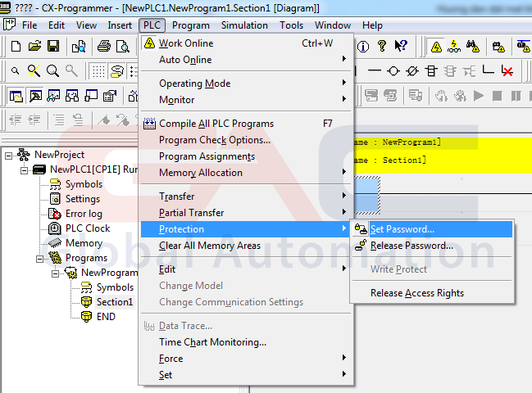
Task: Collapse the NewProgram tree node
Action: click(x=55, y=273)
